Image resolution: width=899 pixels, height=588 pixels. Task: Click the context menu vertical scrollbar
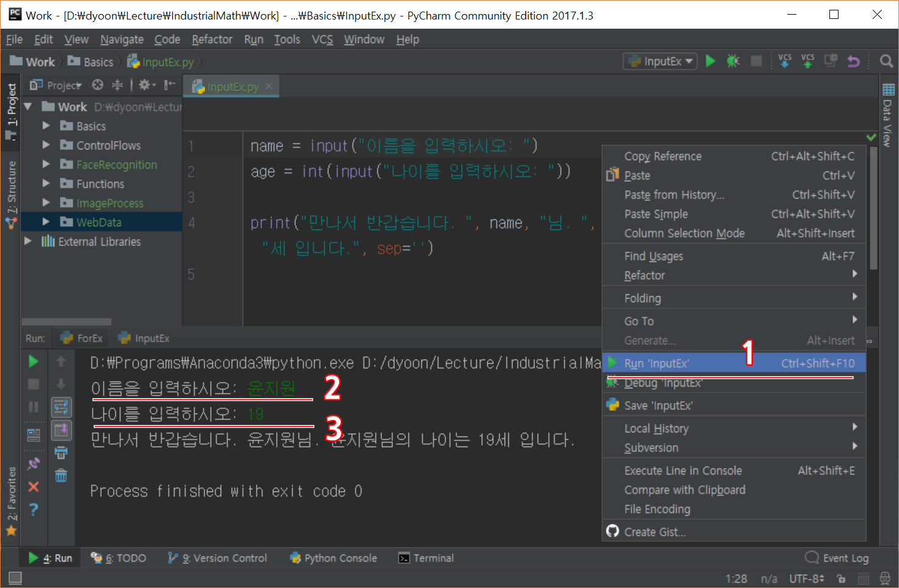pyautogui.click(x=873, y=208)
